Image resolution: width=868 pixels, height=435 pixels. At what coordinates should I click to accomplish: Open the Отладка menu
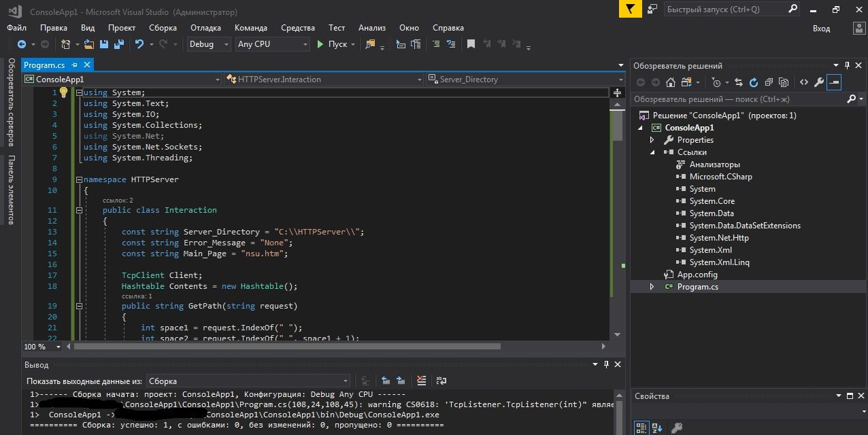[205, 28]
